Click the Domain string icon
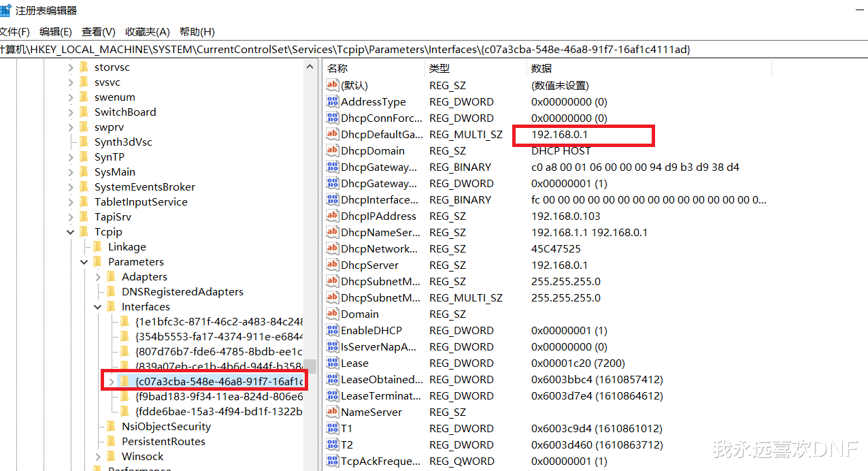The image size is (868, 471). click(332, 314)
